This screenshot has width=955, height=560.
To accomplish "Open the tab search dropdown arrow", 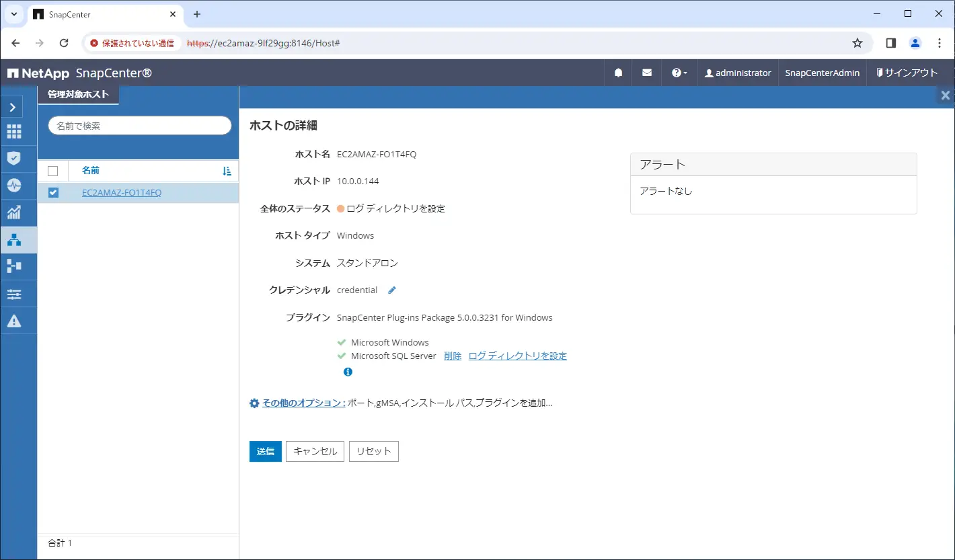I will [x=13, y=14].
